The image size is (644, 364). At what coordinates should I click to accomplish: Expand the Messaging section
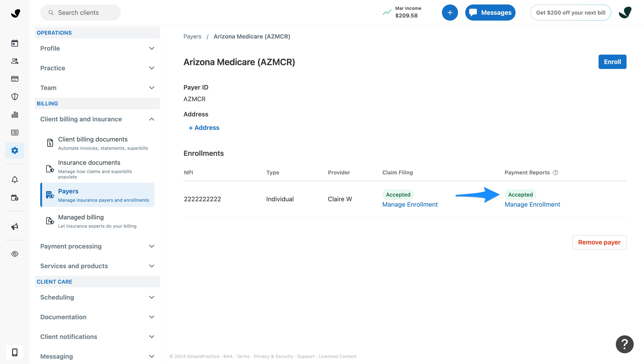click(x=97, y=356)
